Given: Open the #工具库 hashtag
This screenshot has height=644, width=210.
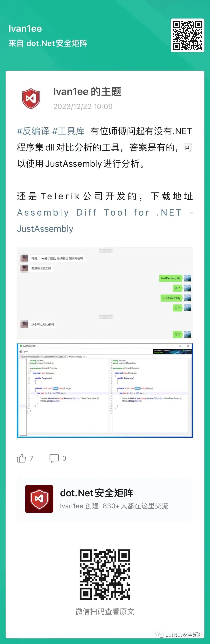Looking at the screenshot, I should (x=68, y=131).
